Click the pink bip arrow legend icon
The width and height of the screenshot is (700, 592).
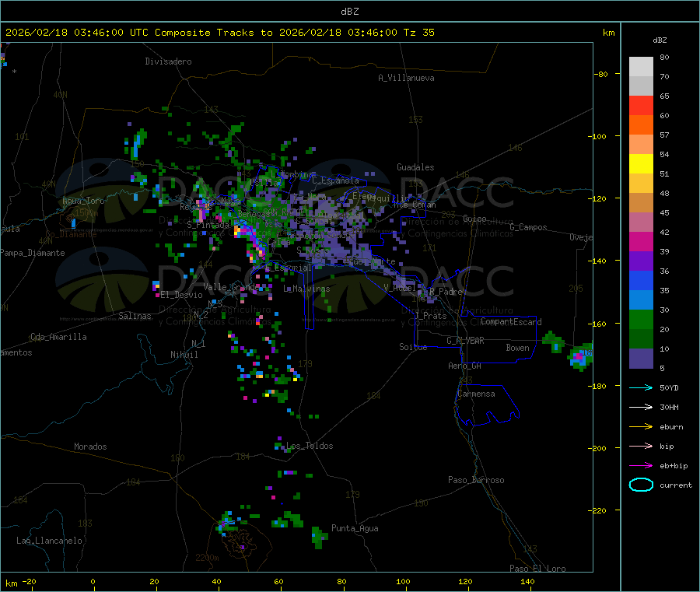click(x=641, y=446)
